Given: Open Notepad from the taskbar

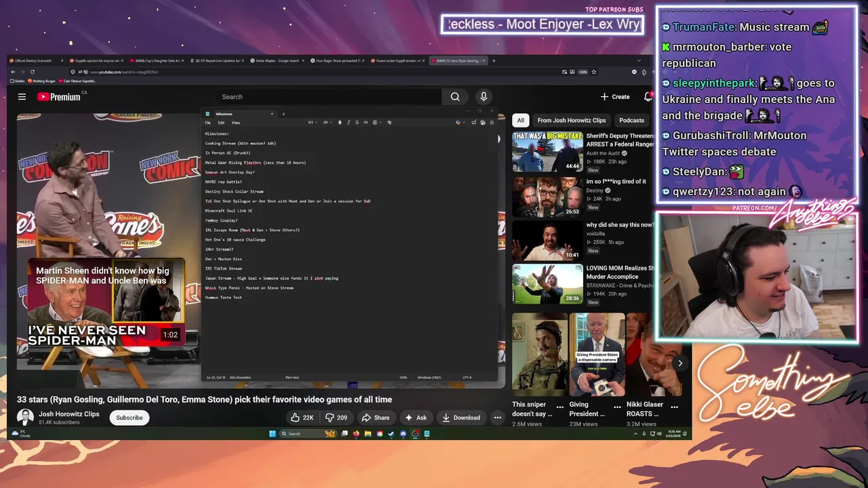Looking at the screenshot, I should (x=427, y=434).
